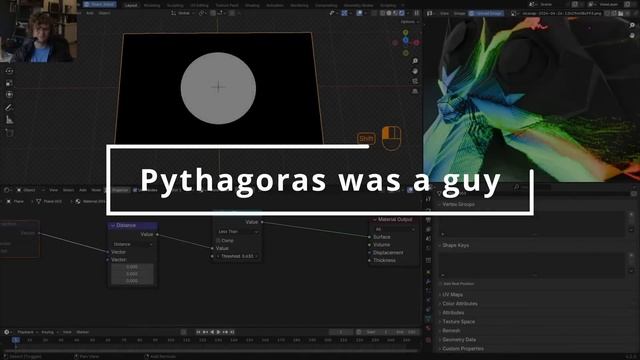Image resolution: width=640 pixels, height=360 pixels.
Task: Click the blue current-frame marker on timeline
Action: [x=16, y=340]
